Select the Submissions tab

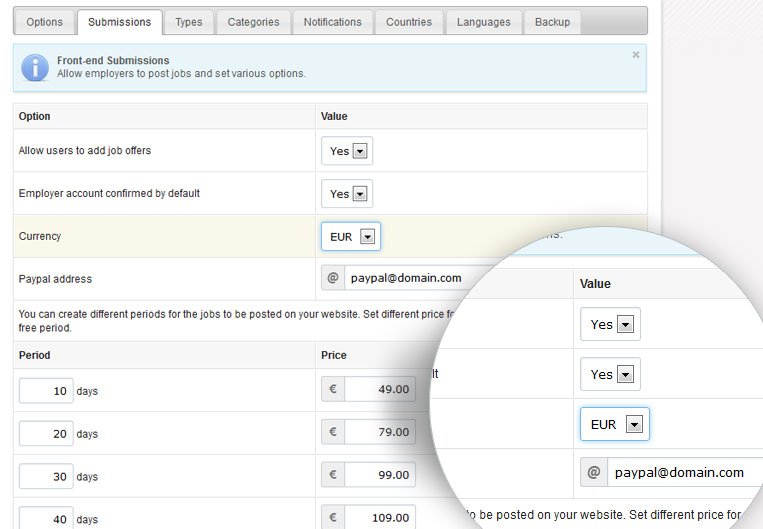(x=120, y=22)
